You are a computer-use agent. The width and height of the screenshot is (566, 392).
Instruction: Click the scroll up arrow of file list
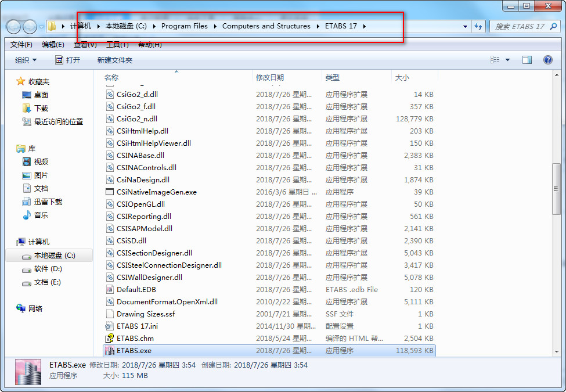(556, 75)
